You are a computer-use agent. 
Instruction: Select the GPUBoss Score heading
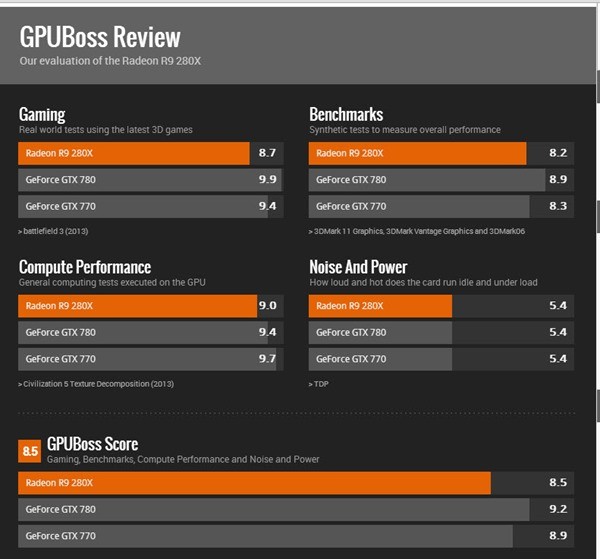pyautogui.click(x=93, y=444)
